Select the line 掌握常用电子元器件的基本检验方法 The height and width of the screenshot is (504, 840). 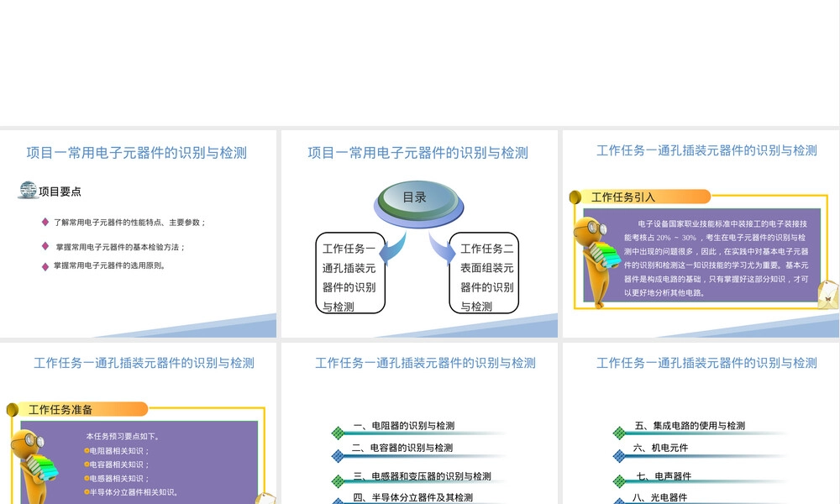coord(120,247)
